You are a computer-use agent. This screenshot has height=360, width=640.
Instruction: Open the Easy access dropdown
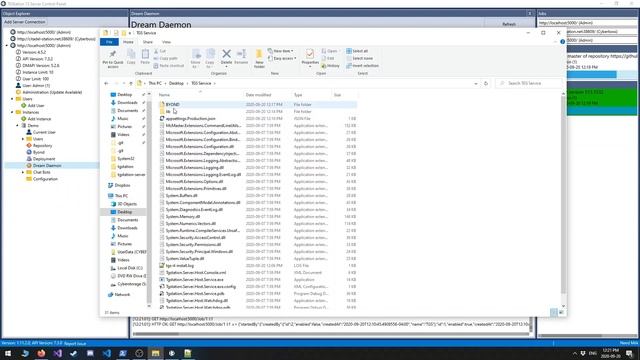[282, 58]
